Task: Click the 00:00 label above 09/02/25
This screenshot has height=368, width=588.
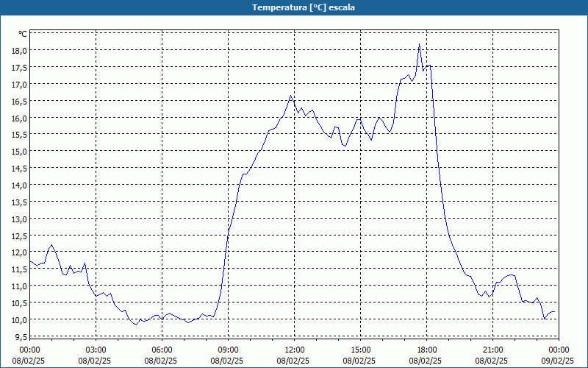Action: 558,350
